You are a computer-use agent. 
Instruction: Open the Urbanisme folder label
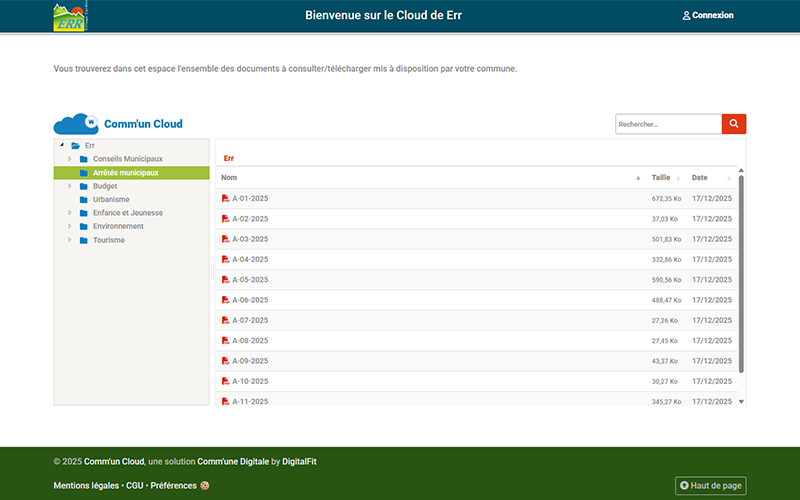[111, 199]
